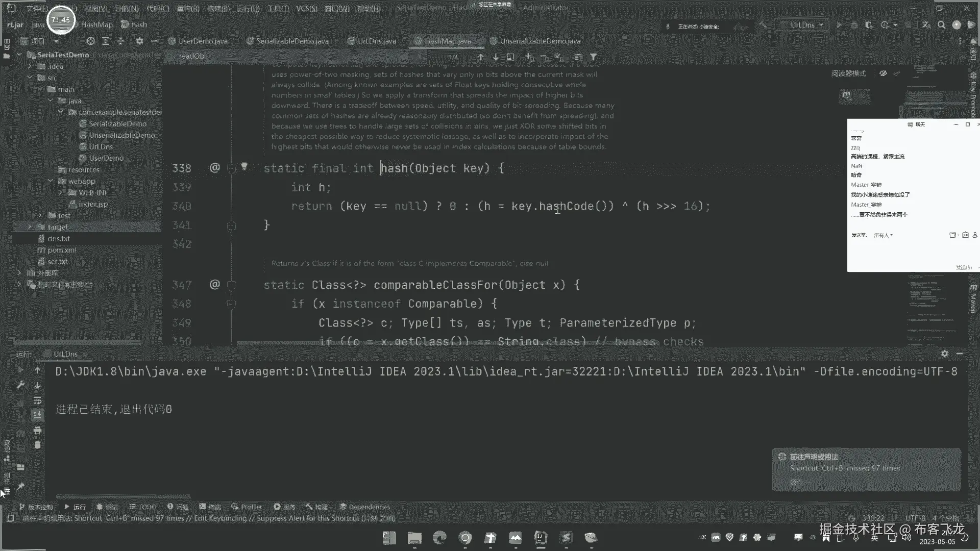Open the Profiler tool window tab
The height and width of the screenshot is (551, 980).
(247, 507)
